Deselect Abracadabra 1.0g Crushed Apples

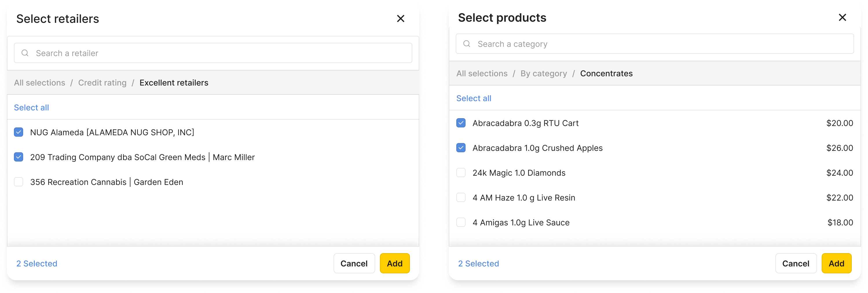pos(461,148)
